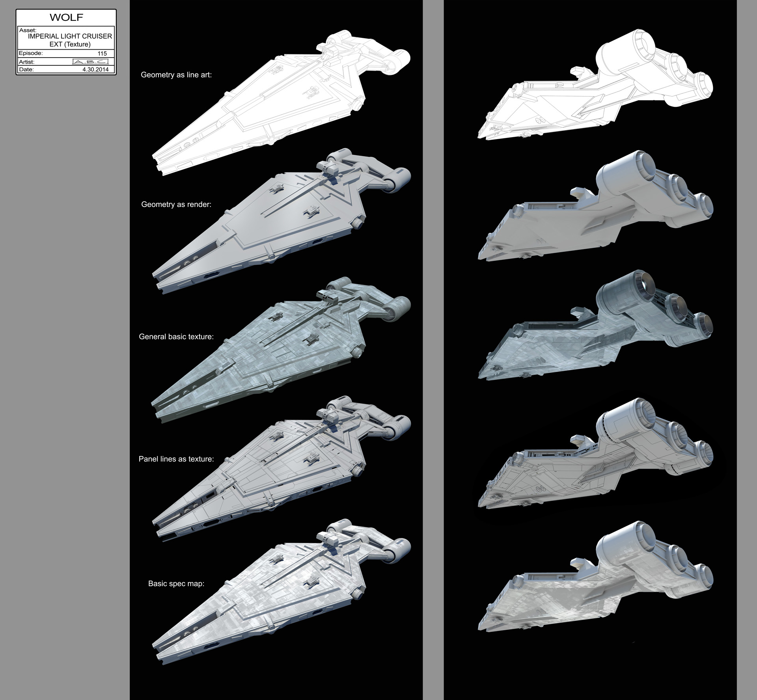This screenshot has height=700, width=757.
Task: Click the 'Geometry as render:' label
Action: pyautogui.click(x=176, y=204)
